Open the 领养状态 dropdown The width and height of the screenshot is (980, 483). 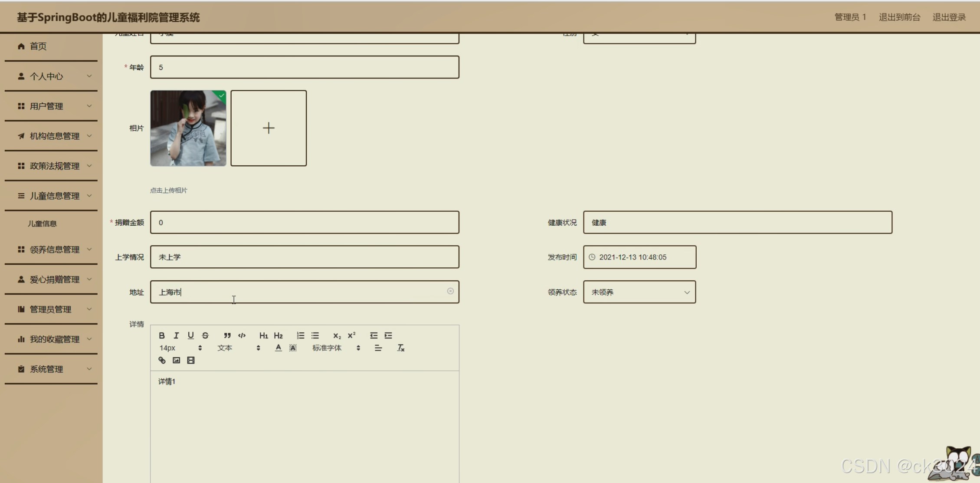(639, 292)
